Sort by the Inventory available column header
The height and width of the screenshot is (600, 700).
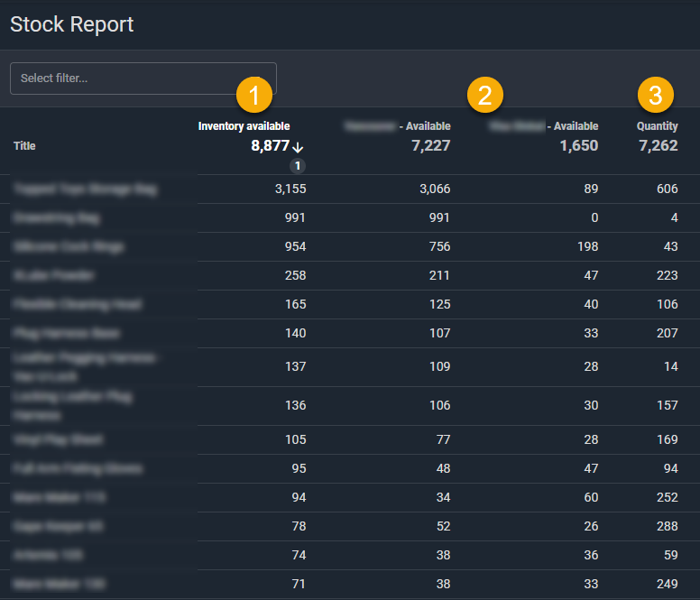[x=244, y=126]
